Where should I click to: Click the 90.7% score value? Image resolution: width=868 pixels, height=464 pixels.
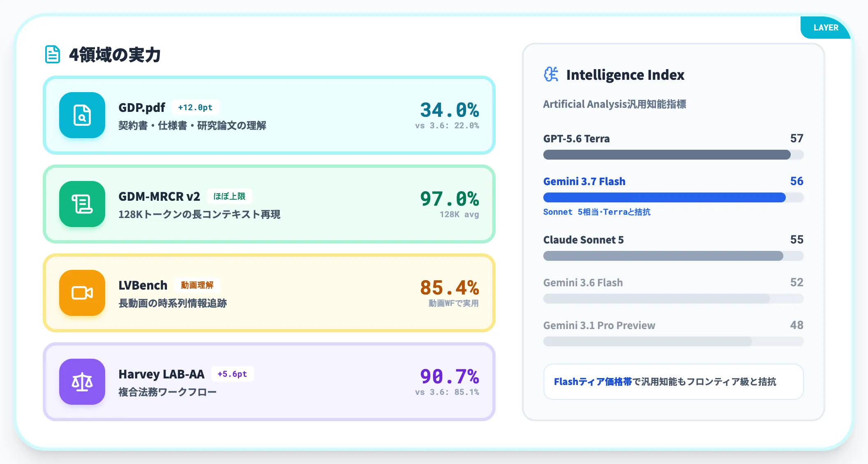[449, 377]
